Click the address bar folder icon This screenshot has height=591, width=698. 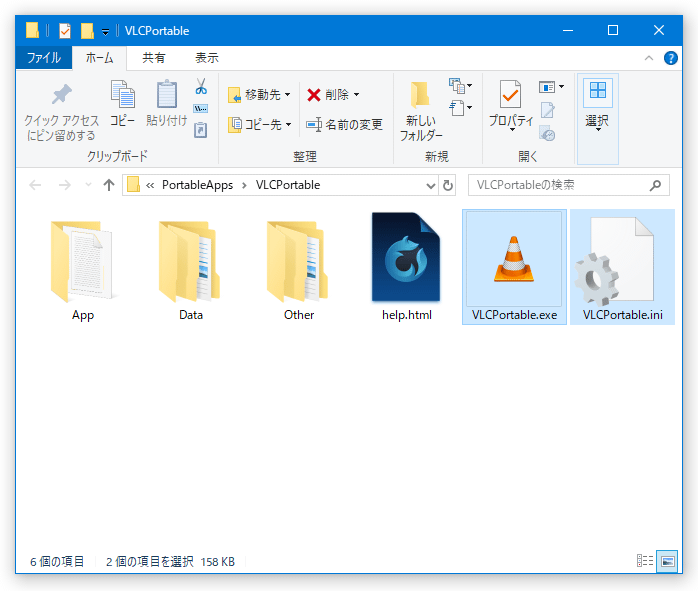click(133, 185)
